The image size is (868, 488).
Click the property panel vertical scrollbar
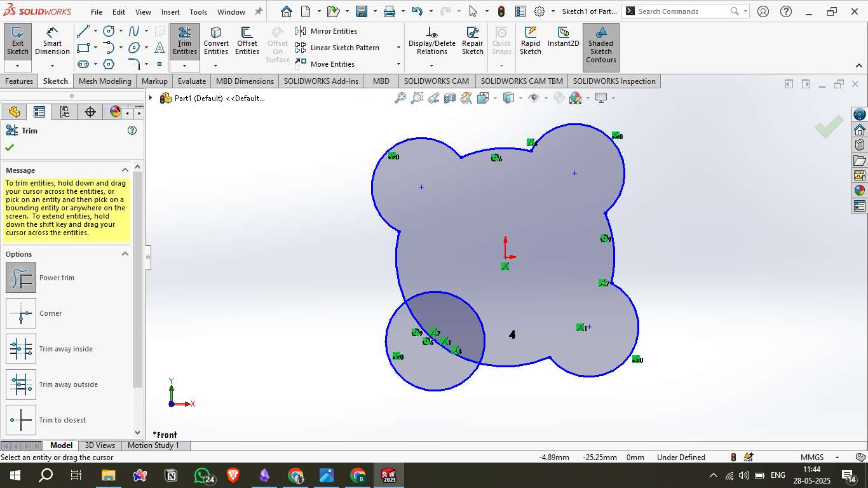click(138, 280)
